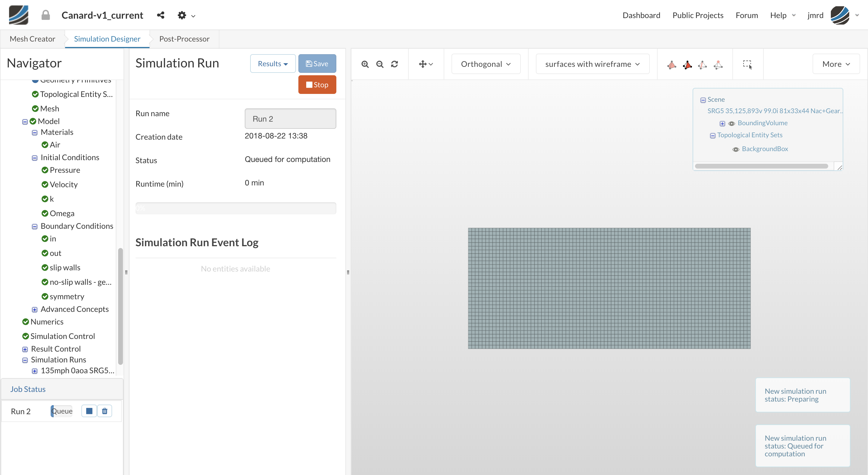Stop Run 2 in the Job Status panel

89,411
